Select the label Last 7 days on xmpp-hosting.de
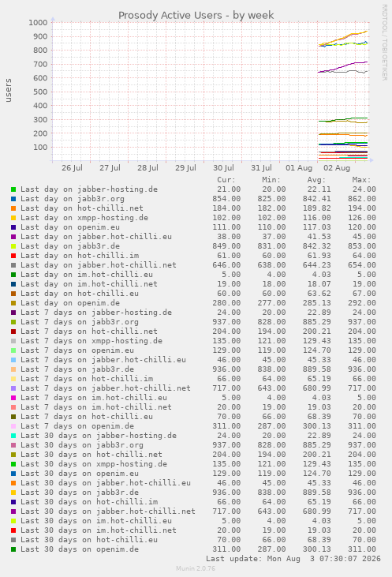 coord(91,341)
